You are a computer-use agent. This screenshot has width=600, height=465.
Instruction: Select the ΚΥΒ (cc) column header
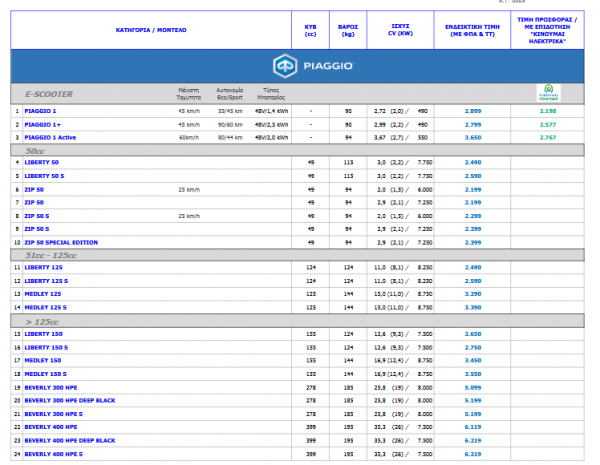pyautogui.click(x=310, y=31)
